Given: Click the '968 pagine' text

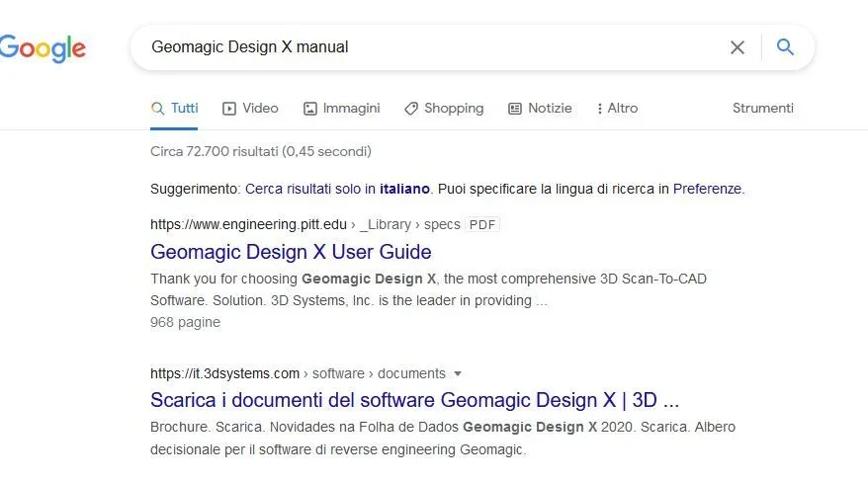Looking at the screenshot, I should tap(186, 322).
